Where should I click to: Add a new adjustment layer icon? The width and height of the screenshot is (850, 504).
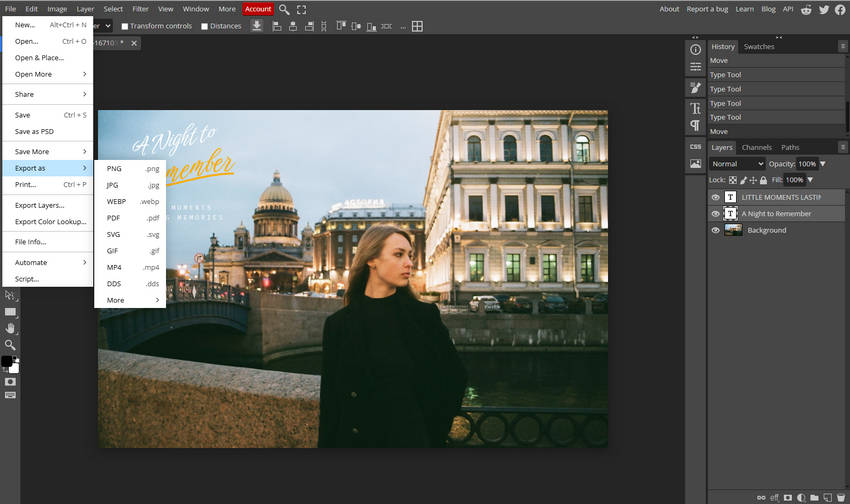pyautogui.click(x=801, y=497)
